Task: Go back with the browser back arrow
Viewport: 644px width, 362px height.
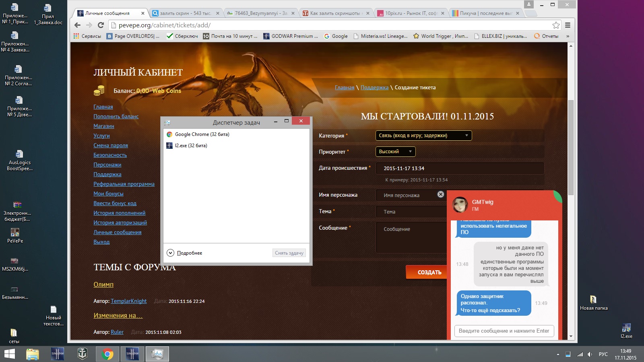Action: (x=78, y=25)
